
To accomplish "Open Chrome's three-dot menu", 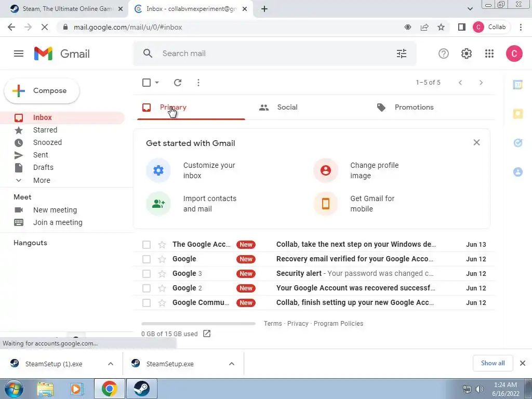I will point(521,27).
